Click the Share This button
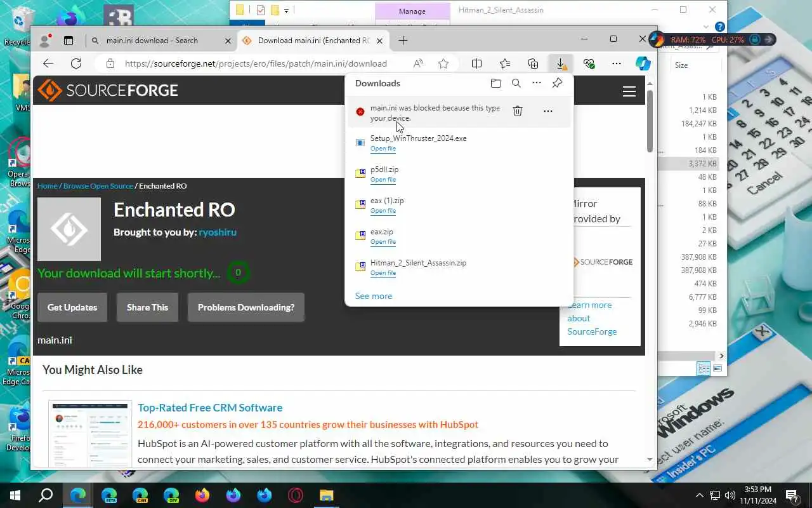Viewport: 812px width, 508px height. tap(147, 307)
